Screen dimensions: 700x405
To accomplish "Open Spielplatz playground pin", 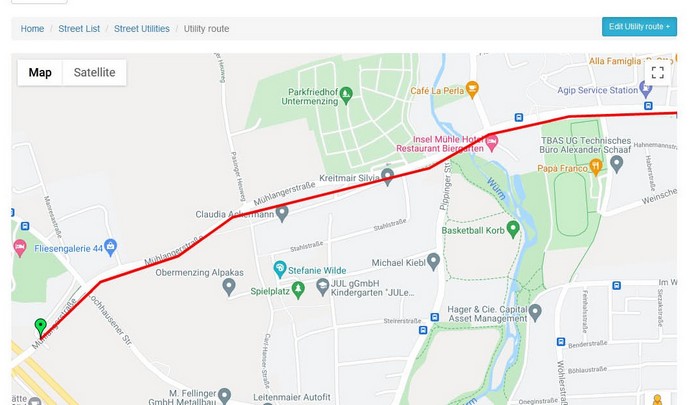I will [298, 290].
